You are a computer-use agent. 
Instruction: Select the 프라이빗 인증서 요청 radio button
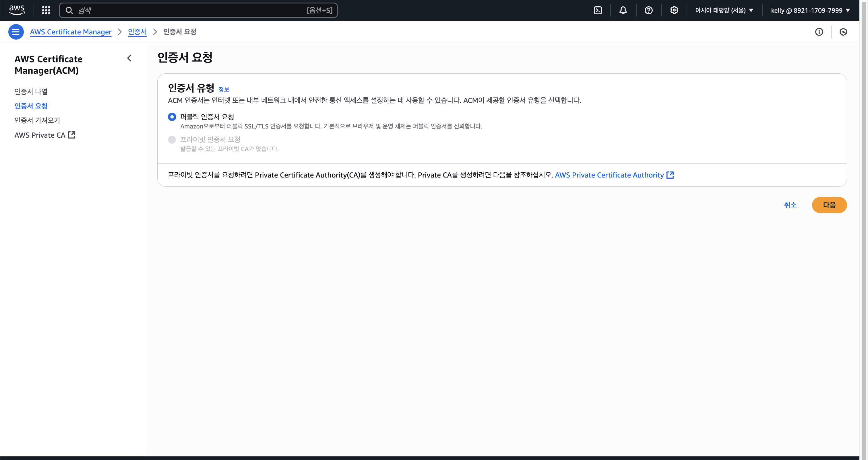172,139
